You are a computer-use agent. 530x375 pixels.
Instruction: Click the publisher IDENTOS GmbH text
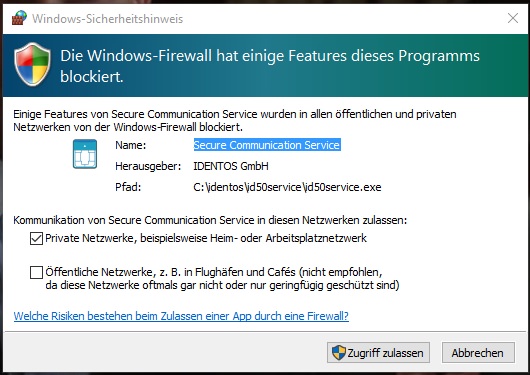tap(231, 166)
